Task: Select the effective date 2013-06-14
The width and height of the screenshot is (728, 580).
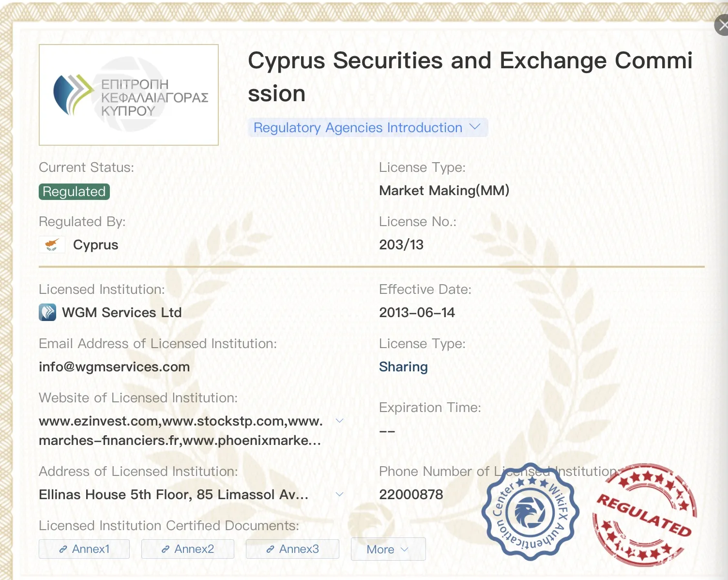Action: coord(417,312)
